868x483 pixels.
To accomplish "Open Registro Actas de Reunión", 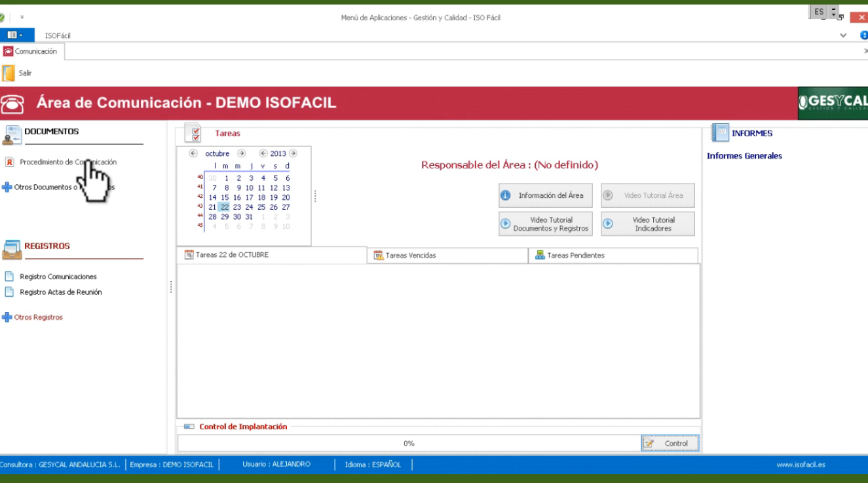I will [61, 292].
